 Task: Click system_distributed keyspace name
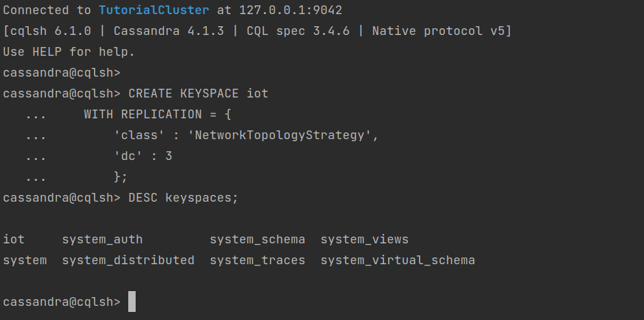coord(128,260)
